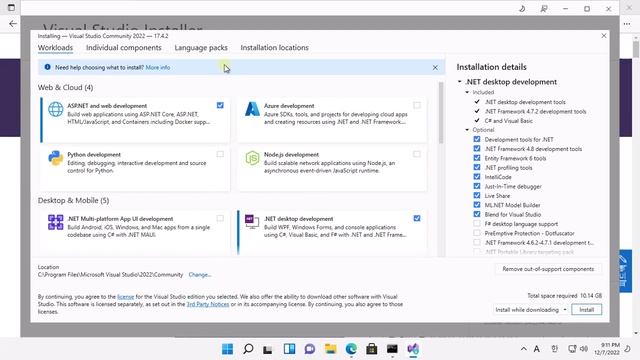Screen dimensions: 640x360
Task: Uncheck Just-In-Time debugger option
Action: 477,186
